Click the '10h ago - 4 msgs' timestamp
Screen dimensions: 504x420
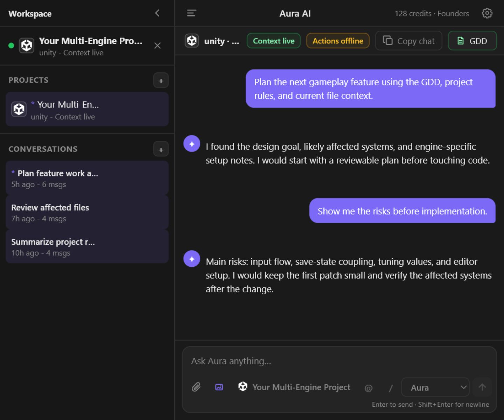pos(41,253)
